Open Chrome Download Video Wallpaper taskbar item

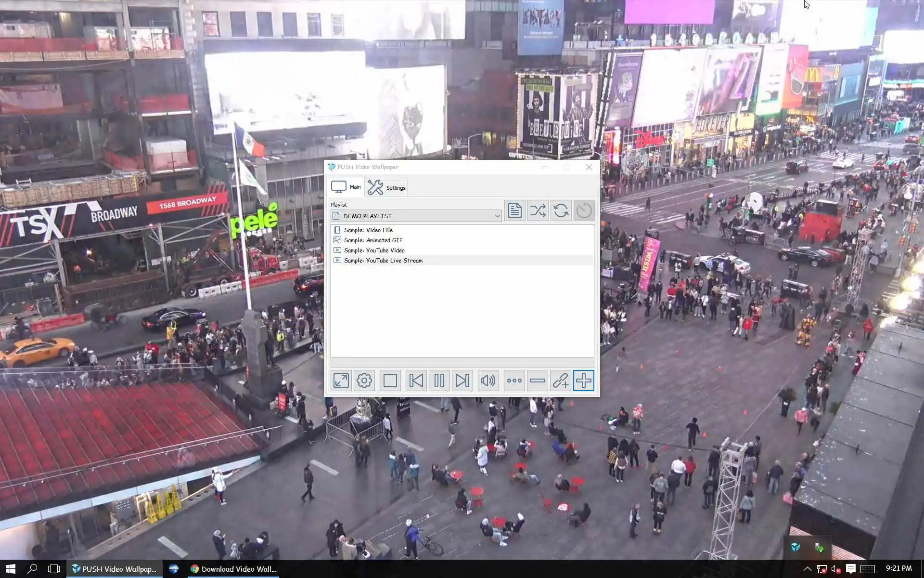point(234,569)
